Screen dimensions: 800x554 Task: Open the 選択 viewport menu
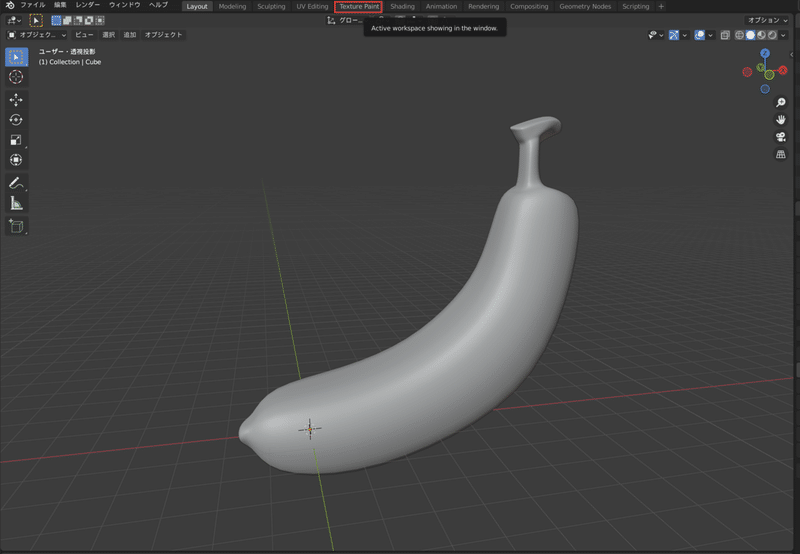pos(109,35)
